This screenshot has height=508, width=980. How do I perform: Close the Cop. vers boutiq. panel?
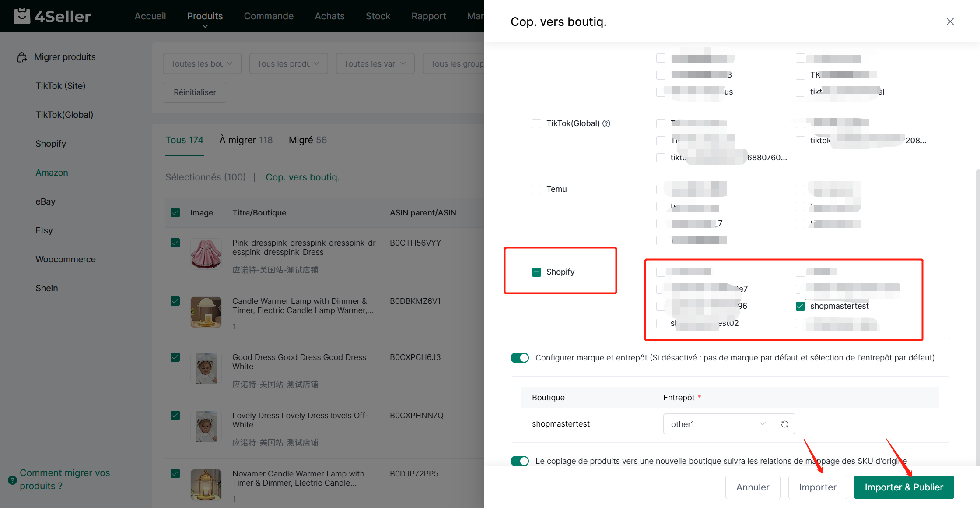click(x=950, y=21)
